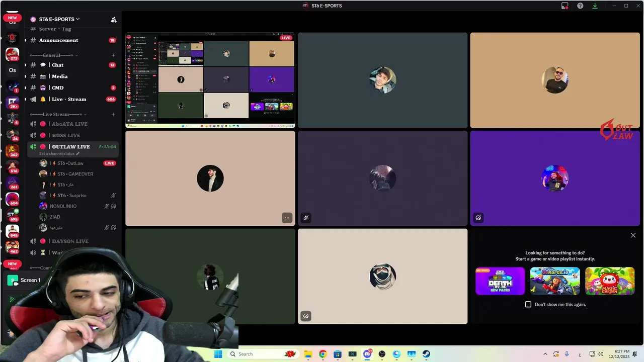Show hidden icons chevron in system tray
644x362 pixels.
click(x=545, y=354)
